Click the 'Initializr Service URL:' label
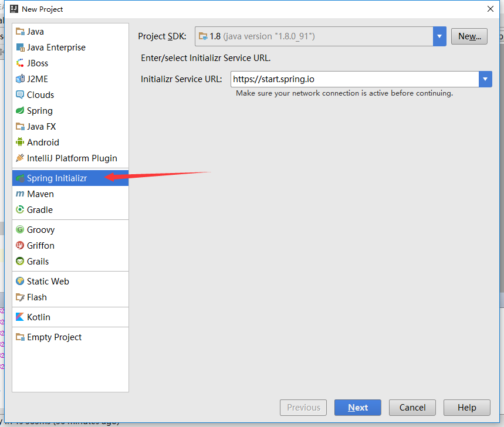This screenshot has width=504, height=427. click(x=181, y=79)
